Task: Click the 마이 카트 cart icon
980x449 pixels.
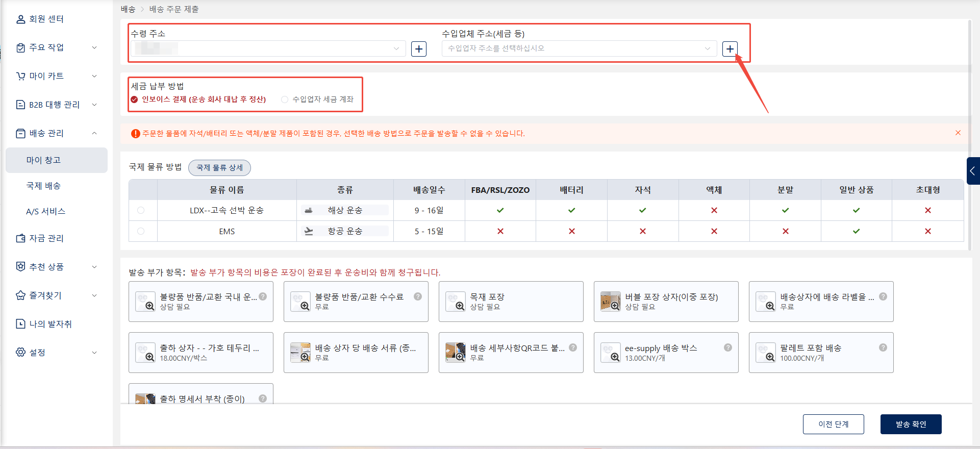Action: pyautogui.click(x=20, y=76)
